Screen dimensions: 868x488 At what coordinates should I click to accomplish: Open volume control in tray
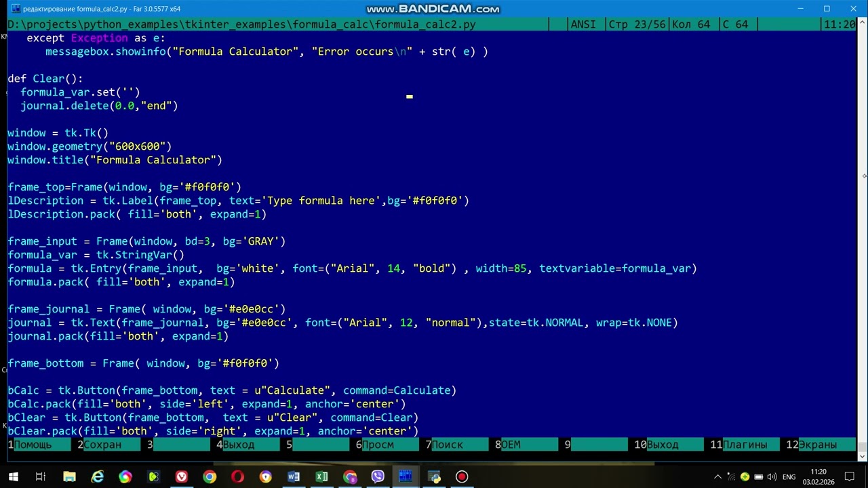tap(772, 476)
